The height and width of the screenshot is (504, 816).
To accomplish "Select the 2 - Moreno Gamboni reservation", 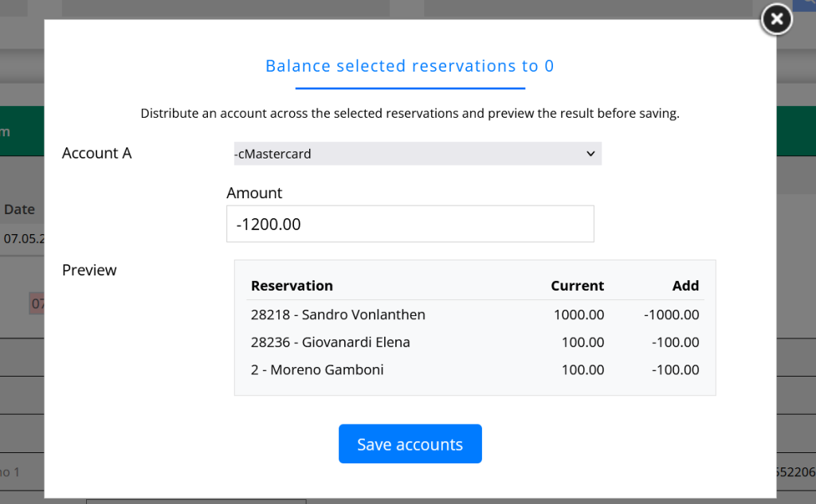I will 475,369.
